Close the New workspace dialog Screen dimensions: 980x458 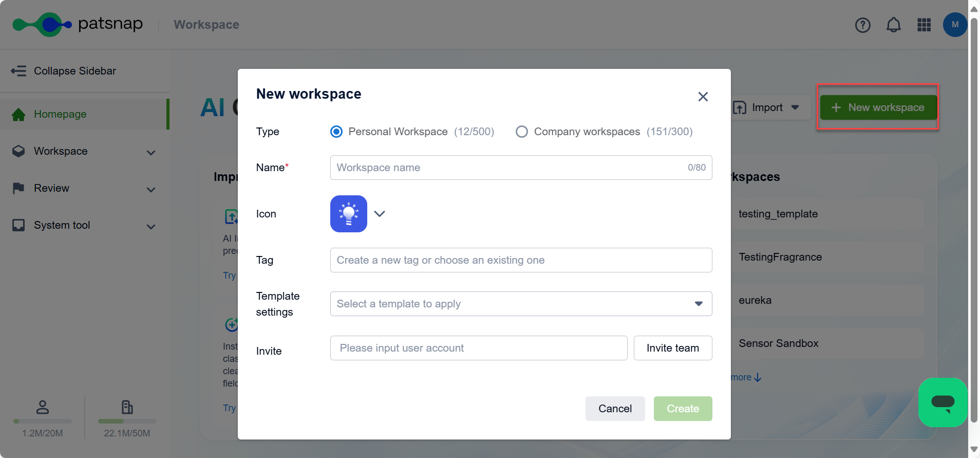point(703,97)
